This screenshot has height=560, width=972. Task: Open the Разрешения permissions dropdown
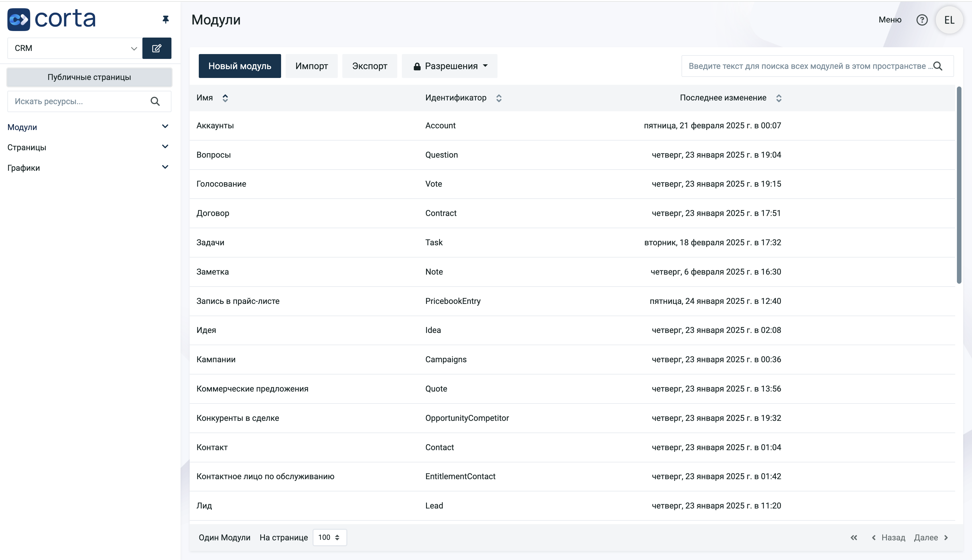(x=449, y=66)
